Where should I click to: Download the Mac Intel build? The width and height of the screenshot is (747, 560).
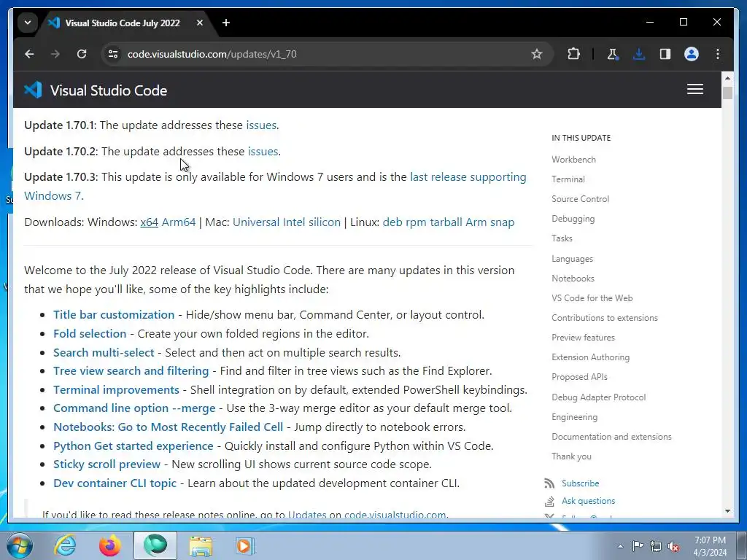pyautogui.click(x=294, y=222)
